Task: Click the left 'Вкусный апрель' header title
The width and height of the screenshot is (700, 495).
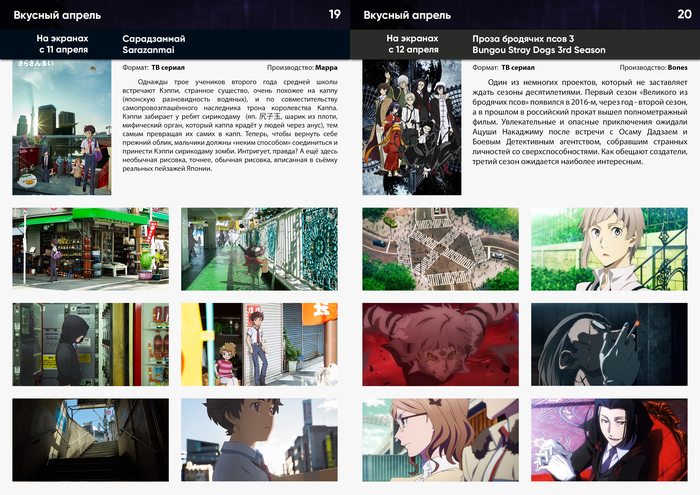Action: [x=57, y=15]
